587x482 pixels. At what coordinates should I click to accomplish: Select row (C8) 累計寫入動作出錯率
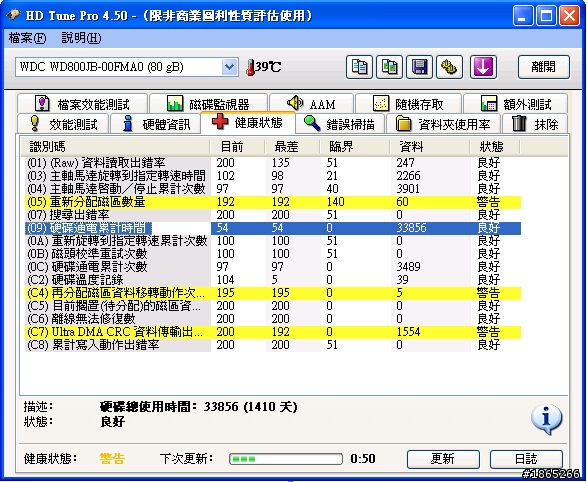[x=273, y=345]
